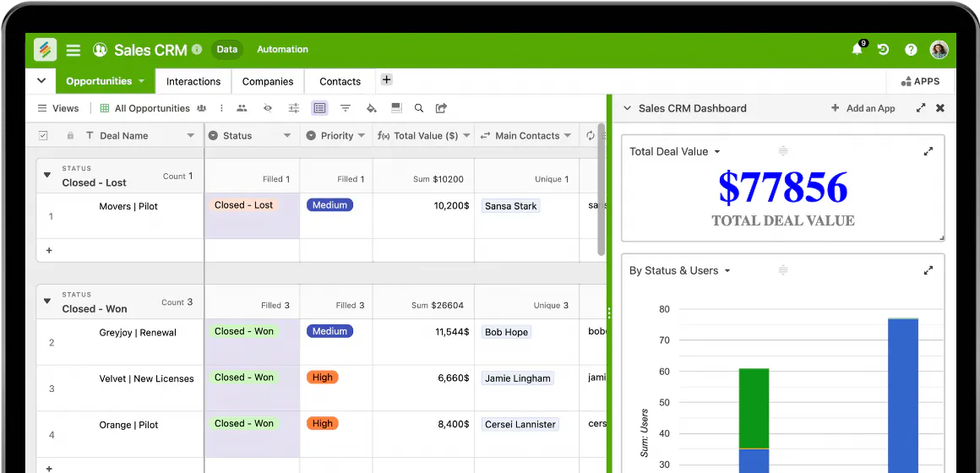Screen dimensions: 980x473
Task: Click the By Status & Users drag handle
Action: pyautogui.click(x=783, y=270)
